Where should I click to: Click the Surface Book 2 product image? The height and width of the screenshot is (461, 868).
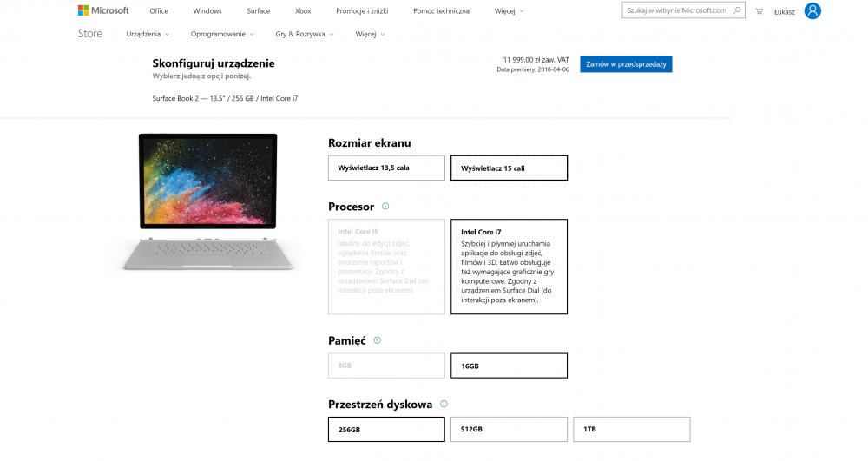208,202
